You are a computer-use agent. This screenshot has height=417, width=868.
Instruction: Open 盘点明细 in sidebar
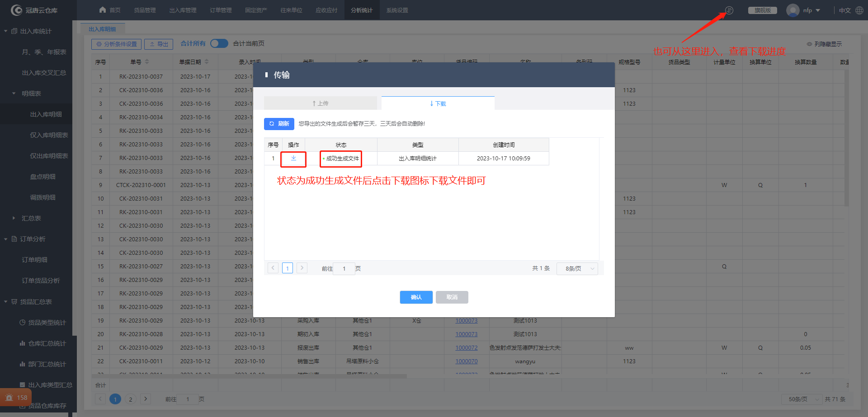(x=42, y=177)
